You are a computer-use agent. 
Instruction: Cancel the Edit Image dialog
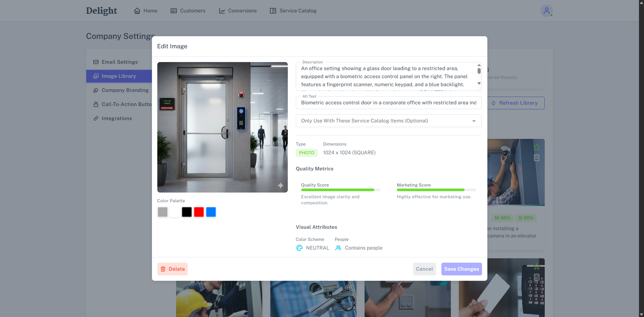point(424,269)
